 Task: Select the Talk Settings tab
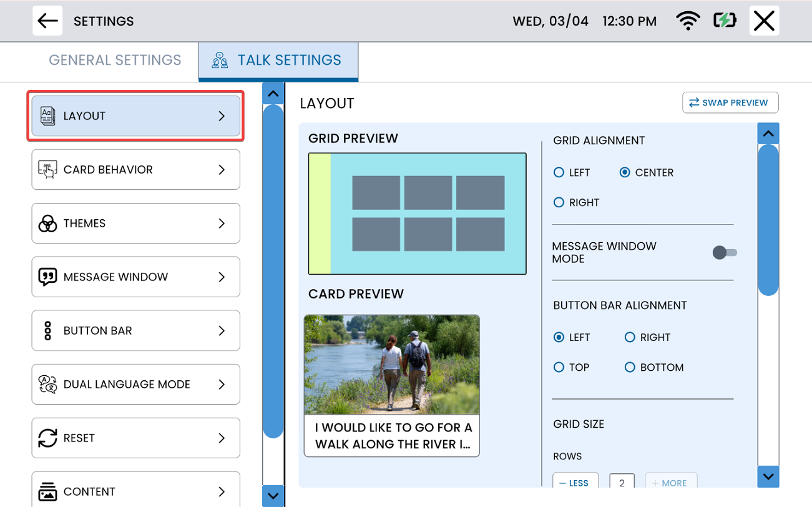(278, 61)
